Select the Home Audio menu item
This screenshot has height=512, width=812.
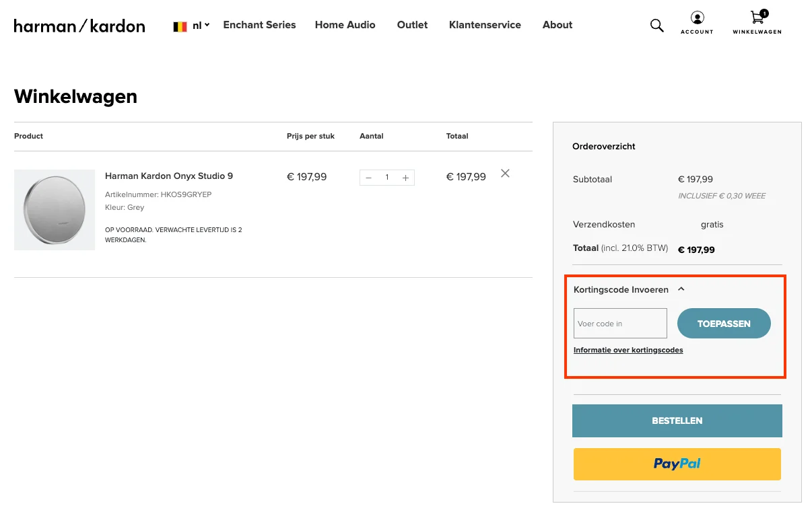(345, 25)
